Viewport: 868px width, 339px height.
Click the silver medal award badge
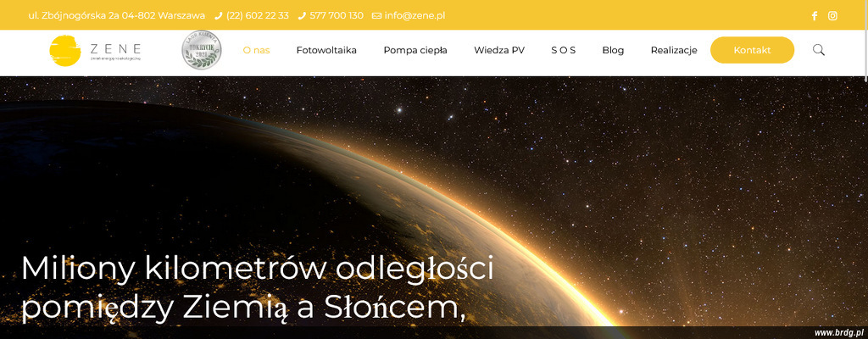coord(202,50)
